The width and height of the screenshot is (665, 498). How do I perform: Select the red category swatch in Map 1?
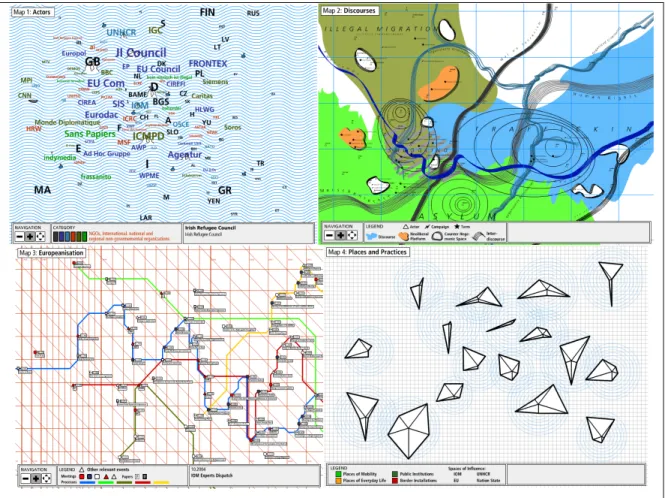click(73, 236)
